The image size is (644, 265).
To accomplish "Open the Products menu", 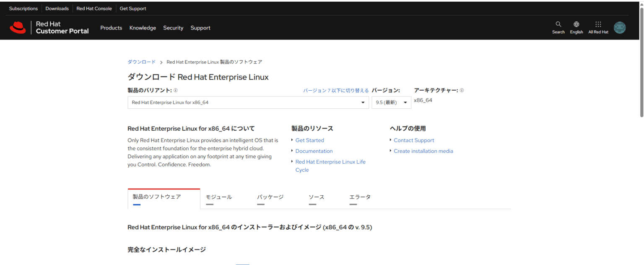I will 111,28.
